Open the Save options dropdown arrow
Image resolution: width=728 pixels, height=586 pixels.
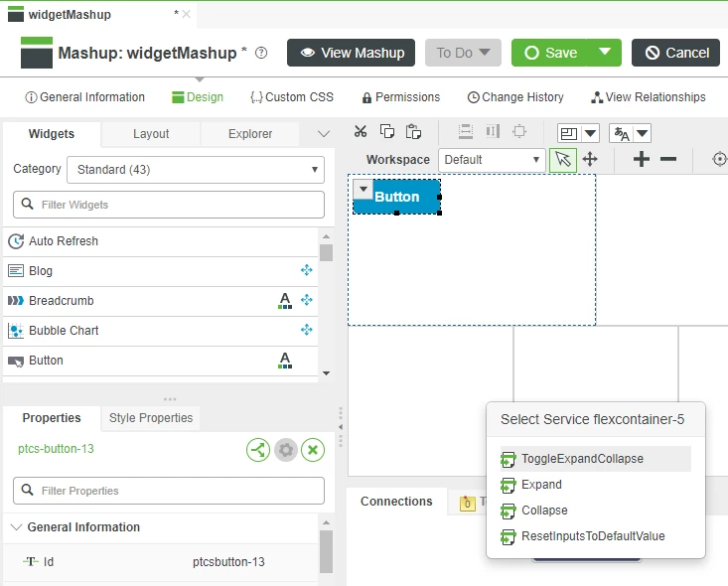pyautogui.click(x=604, y=52)
